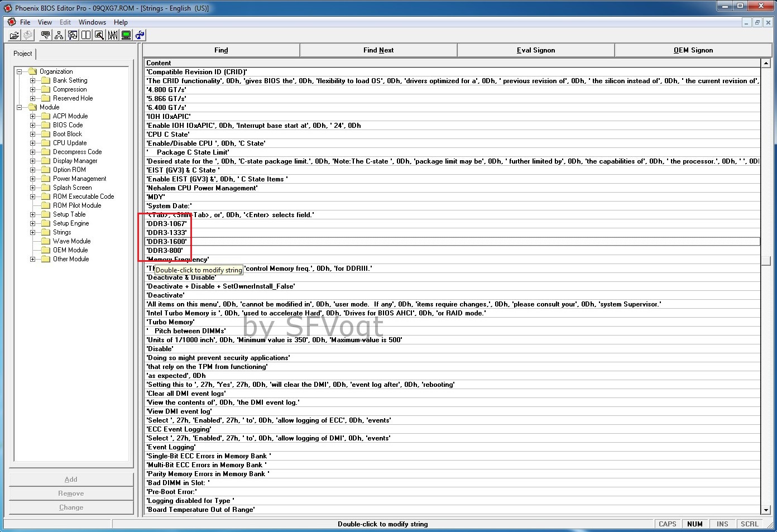The width and height of the screenshot is (777, 532).
Task: Click the hammer build toolbar icon
Action: click(x=99, y=35)
